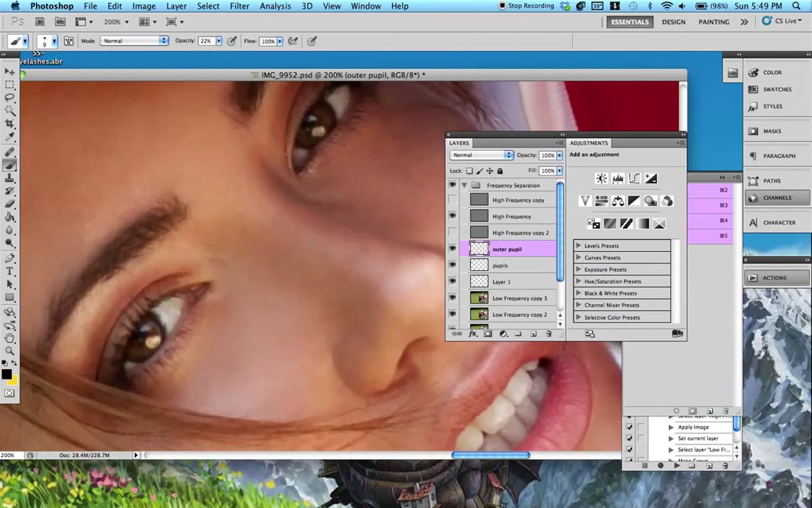Add a Color Balance adjustment

coord(618,201)
